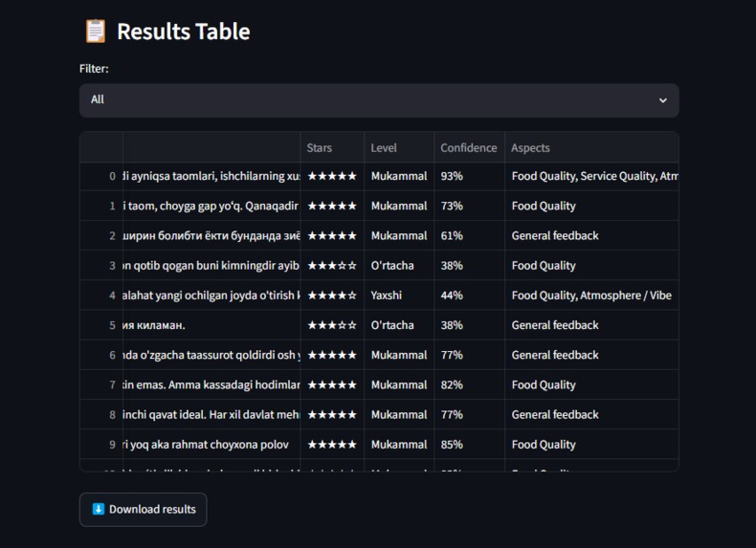Select row index 6 cell
The height and width of the screenshot is (548, 756).
[101, 355]
